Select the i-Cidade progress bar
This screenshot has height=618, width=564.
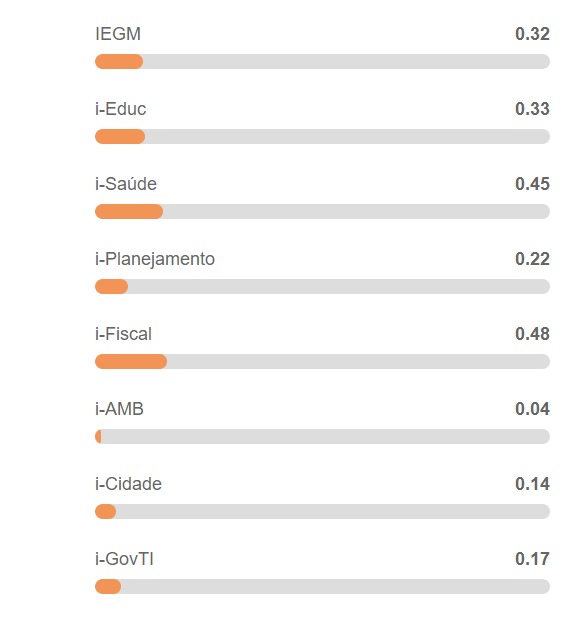322,511
